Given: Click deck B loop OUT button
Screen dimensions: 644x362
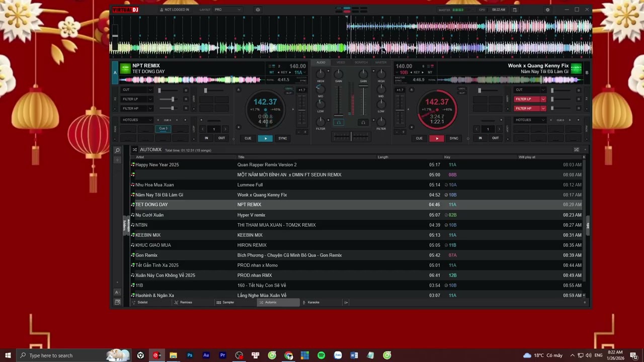Looking at the screenshot, I should [496, 138].
